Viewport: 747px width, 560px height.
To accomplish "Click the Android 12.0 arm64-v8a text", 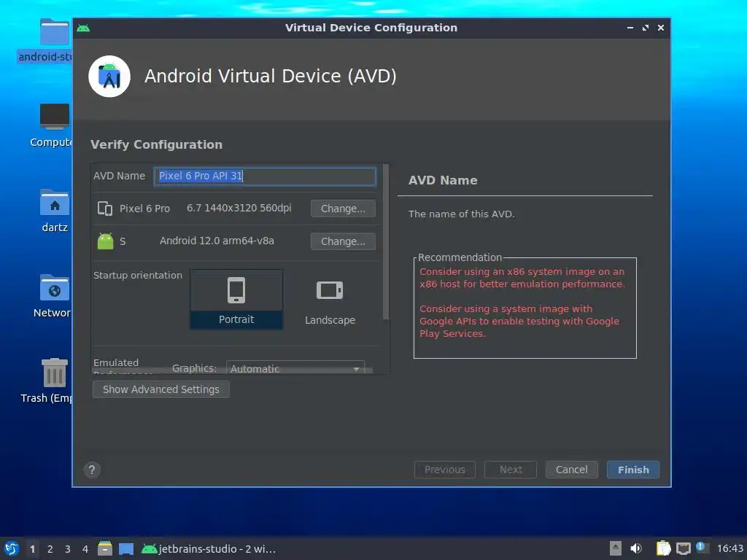I will pyautogui.click(x=217, y=241).
